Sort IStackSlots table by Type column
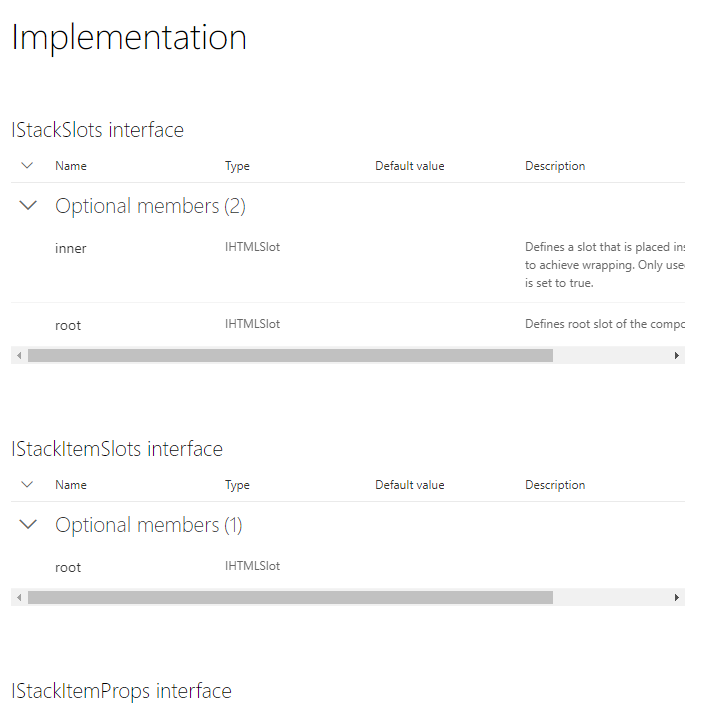Viewport: 723px width, 707px height. click(237, 166)
